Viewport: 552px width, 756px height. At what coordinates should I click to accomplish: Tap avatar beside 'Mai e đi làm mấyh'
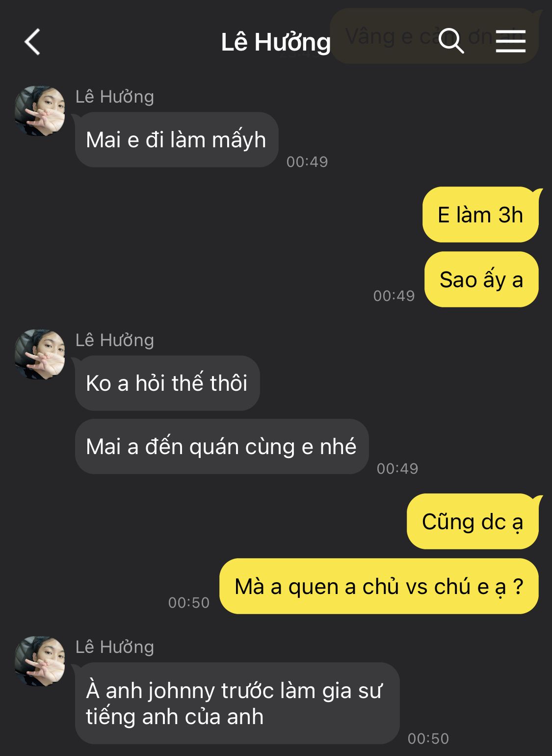(40, 111)
